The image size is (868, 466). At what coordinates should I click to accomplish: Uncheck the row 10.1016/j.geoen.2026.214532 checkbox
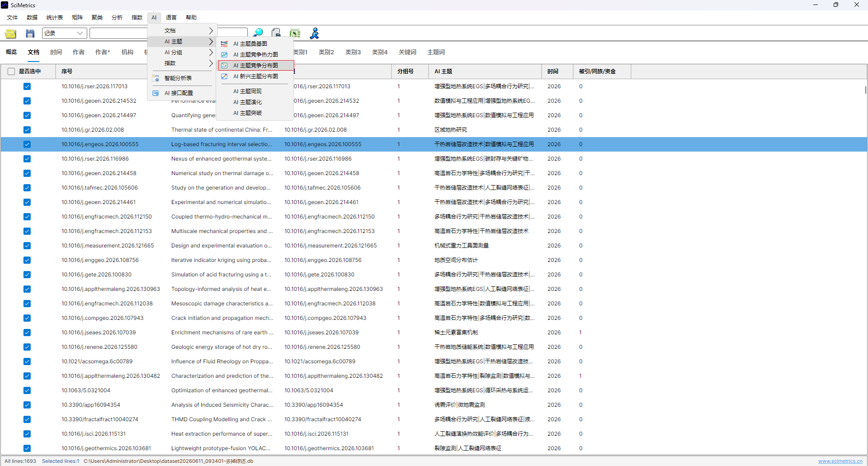click(27, 101)
